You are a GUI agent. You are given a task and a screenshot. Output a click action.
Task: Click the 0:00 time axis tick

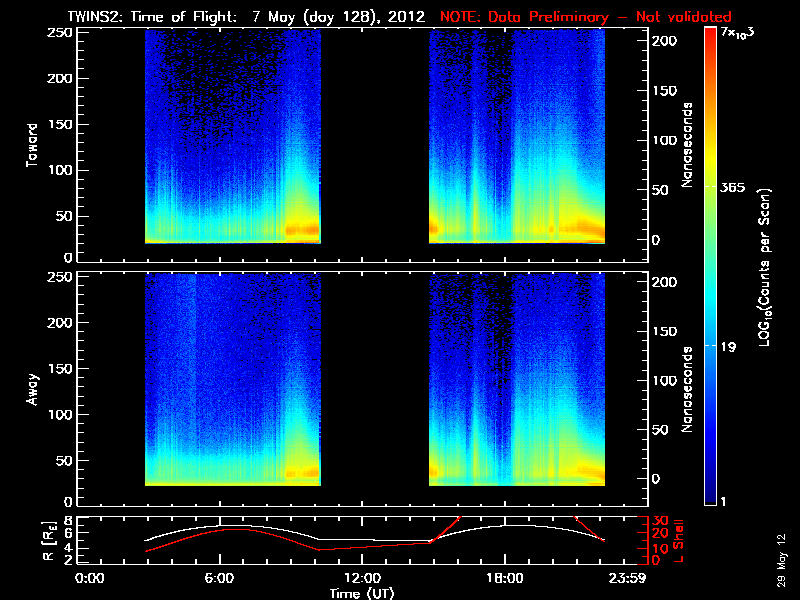pyautogui.click(x=90, y=578)
